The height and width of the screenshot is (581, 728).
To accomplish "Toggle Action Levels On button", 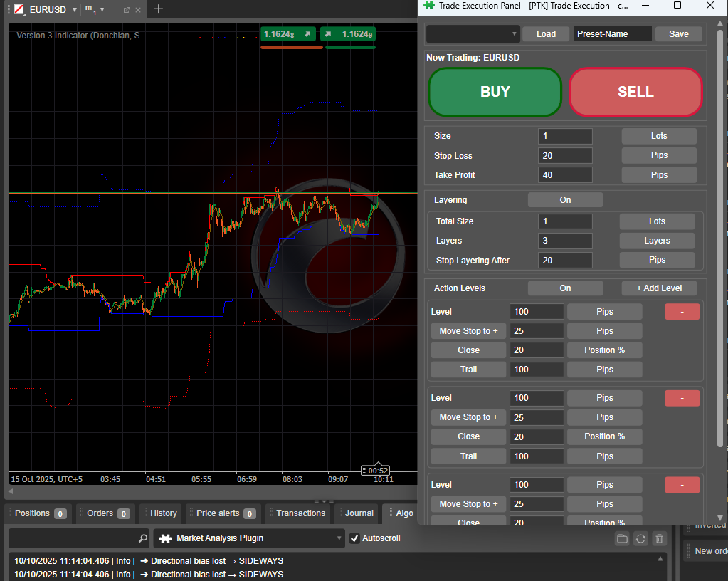I will pyautogui.click(x=565, y=288).
